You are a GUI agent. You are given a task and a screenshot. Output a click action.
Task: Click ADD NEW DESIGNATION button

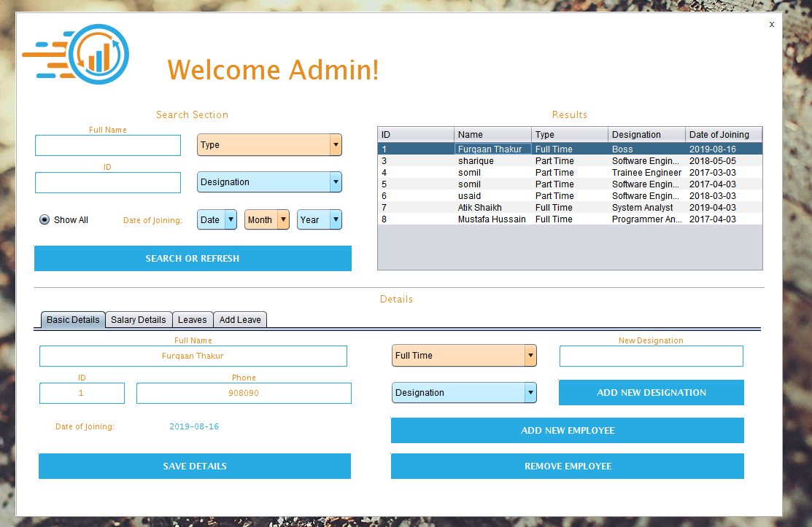651,393
